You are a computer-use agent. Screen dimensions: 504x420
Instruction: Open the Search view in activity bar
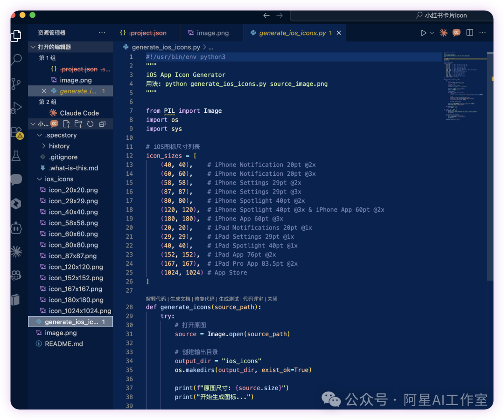pos(16,59)
